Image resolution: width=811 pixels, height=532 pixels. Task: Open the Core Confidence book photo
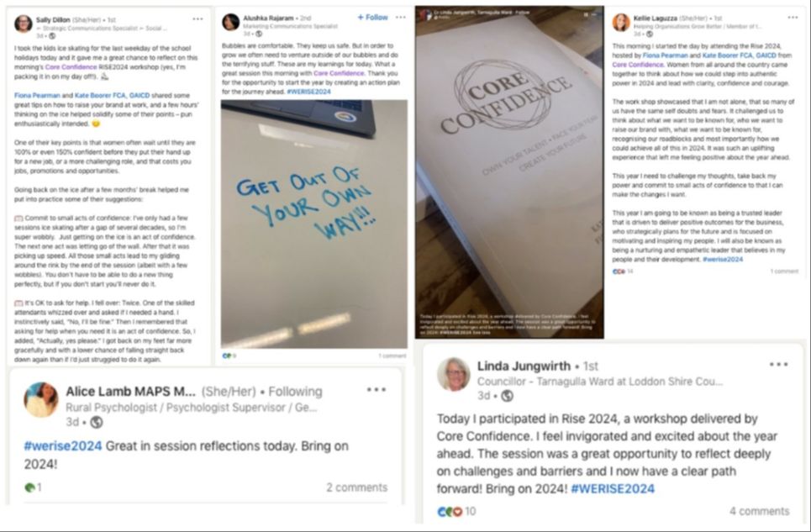(x=509, y=172)
